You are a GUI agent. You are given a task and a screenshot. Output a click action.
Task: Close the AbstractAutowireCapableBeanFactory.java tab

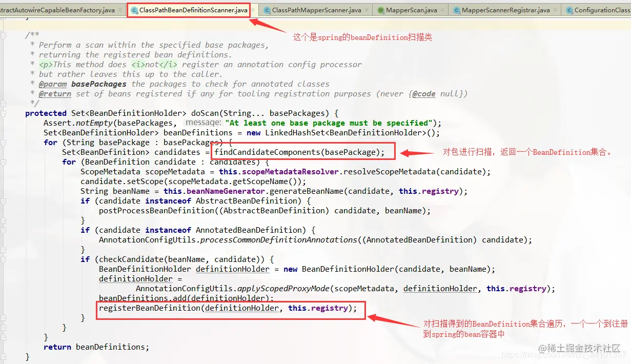pyautogui.click(x=120, y=10)
